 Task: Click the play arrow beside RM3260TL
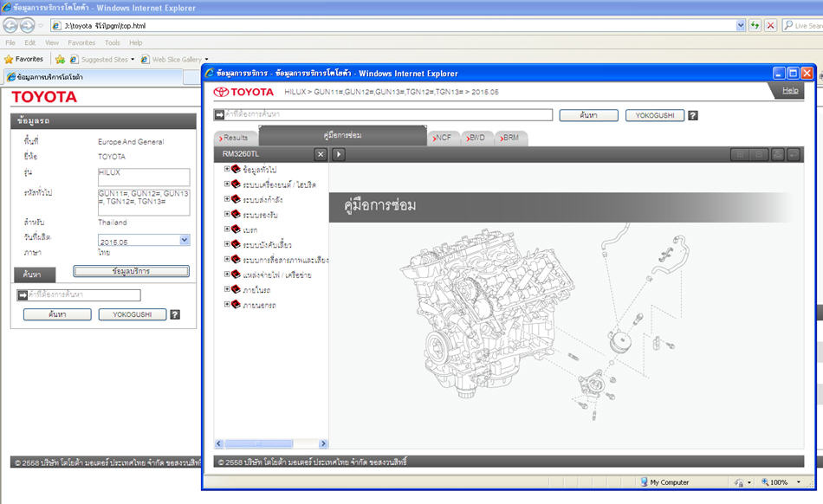(x=339, y=154)
